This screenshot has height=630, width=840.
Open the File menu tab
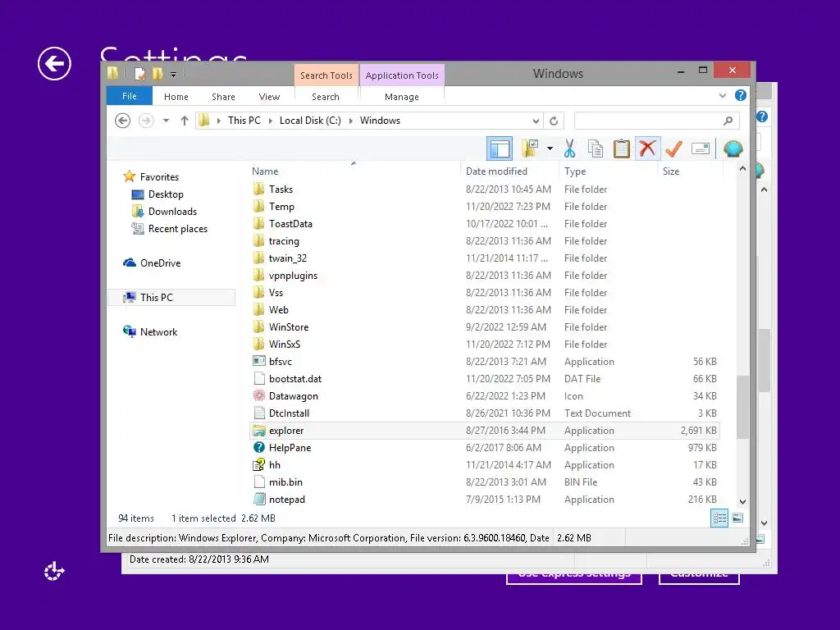[x=130, y=96]
